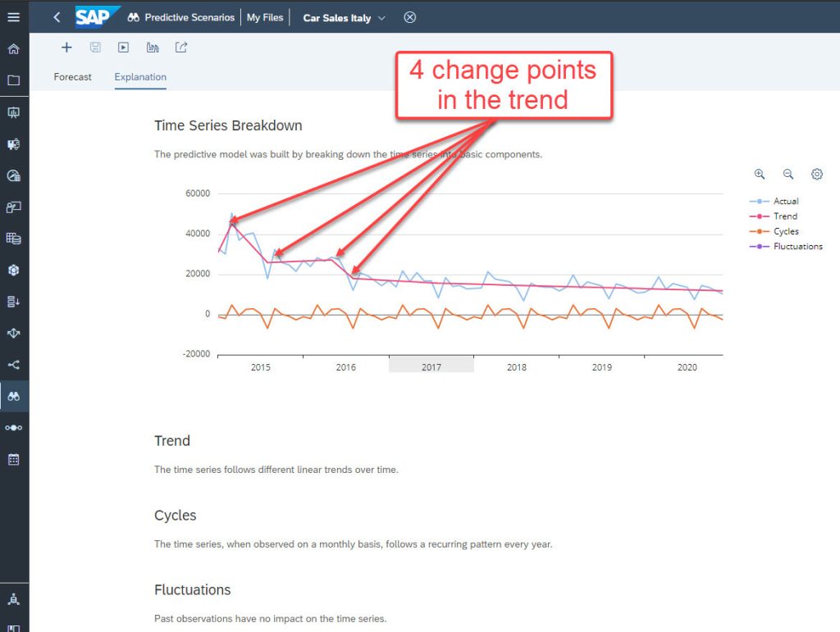840x632 pixels.
Task: Go to Home in sidebar
Action: [13, 49]
